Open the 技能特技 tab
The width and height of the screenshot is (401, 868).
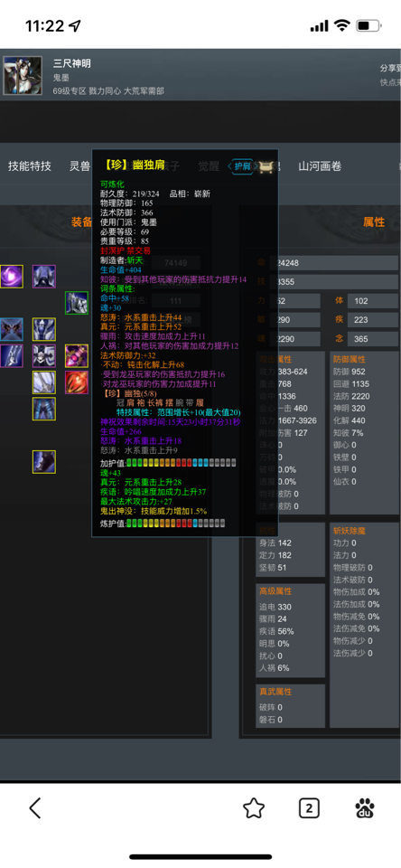30,166
